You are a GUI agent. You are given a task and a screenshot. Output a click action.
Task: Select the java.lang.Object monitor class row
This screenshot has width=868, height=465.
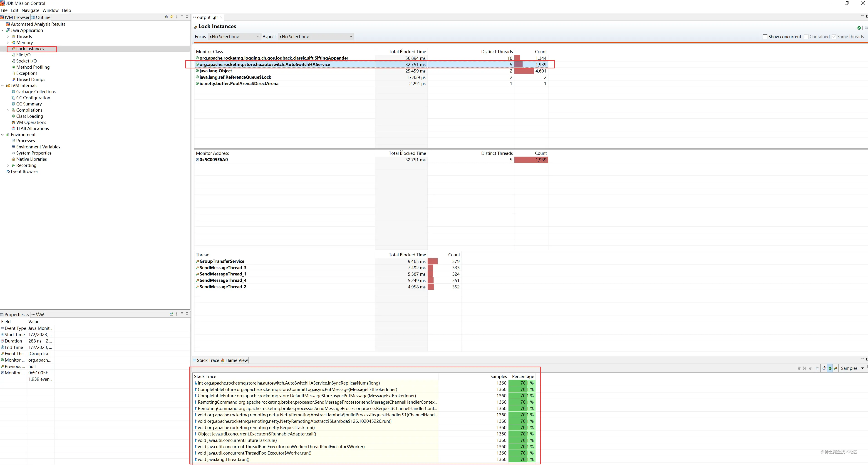tap(216, 71)
